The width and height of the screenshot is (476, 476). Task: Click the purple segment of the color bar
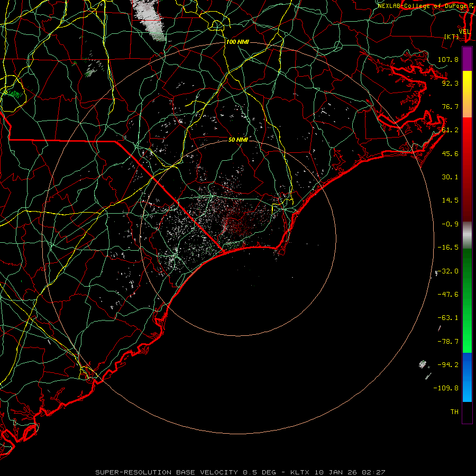(467, 59)
